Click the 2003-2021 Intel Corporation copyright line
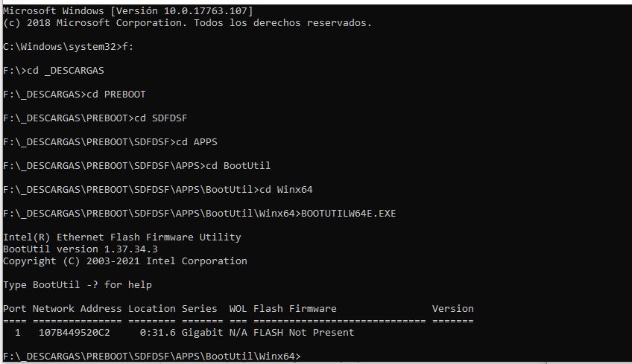 (125, 261)
